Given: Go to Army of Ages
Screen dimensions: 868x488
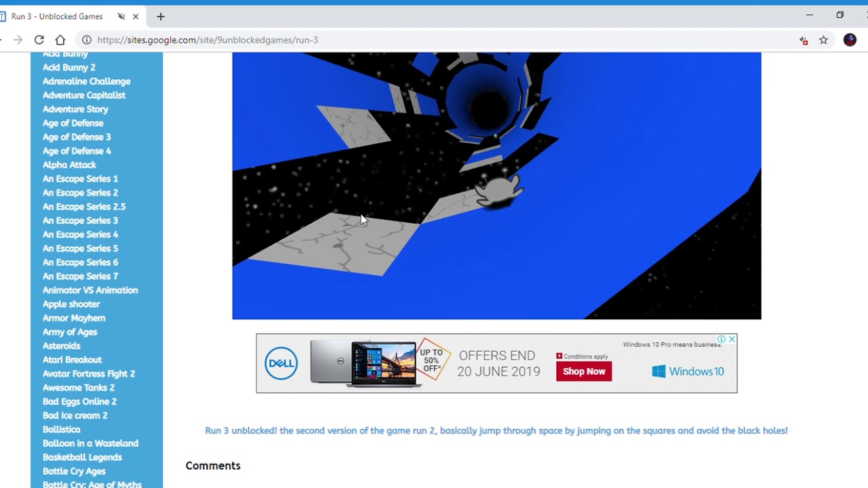Looking at the screenshot, I should tap(70, 332).
